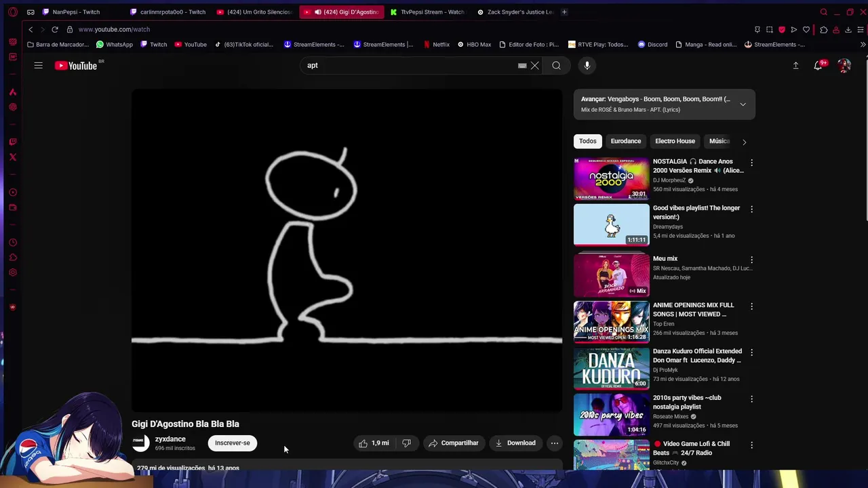Open the extensions puzzle toolbar icon
This screenshot has height=488, width=868.
(823, 30)
